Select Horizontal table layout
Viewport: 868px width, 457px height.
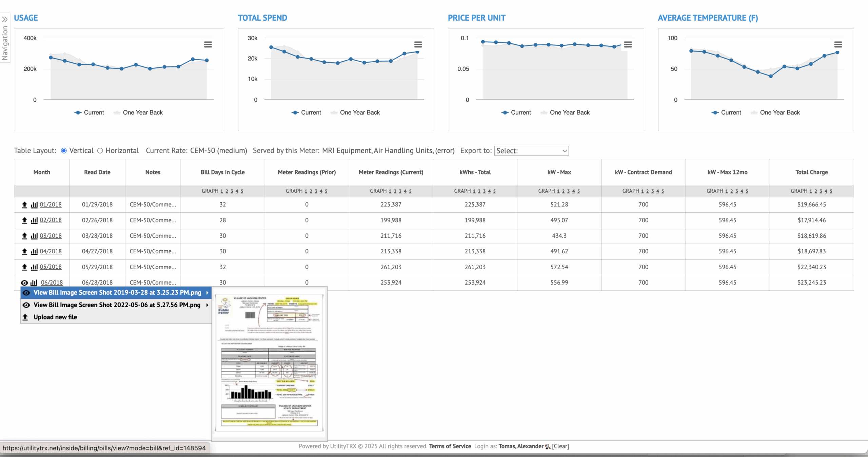[100, 151]
